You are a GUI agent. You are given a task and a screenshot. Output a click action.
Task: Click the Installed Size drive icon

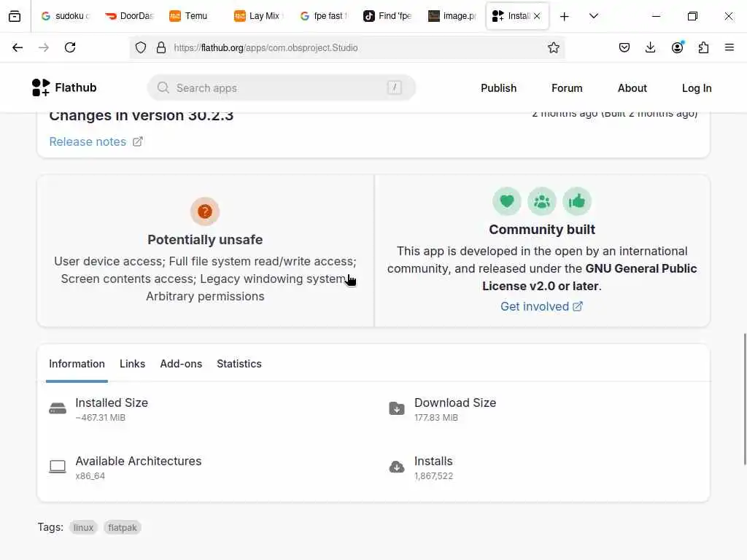pyautogui.click(x=58, y=408)
